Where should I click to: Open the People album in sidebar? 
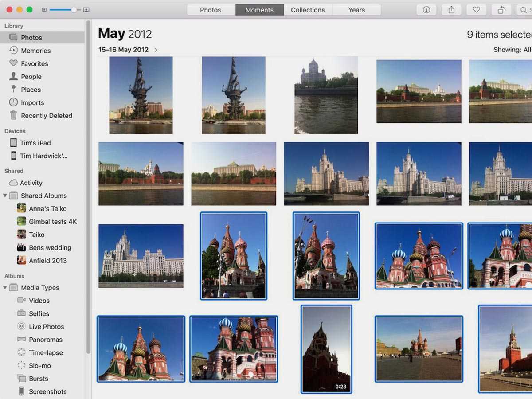tap(31, 77)
